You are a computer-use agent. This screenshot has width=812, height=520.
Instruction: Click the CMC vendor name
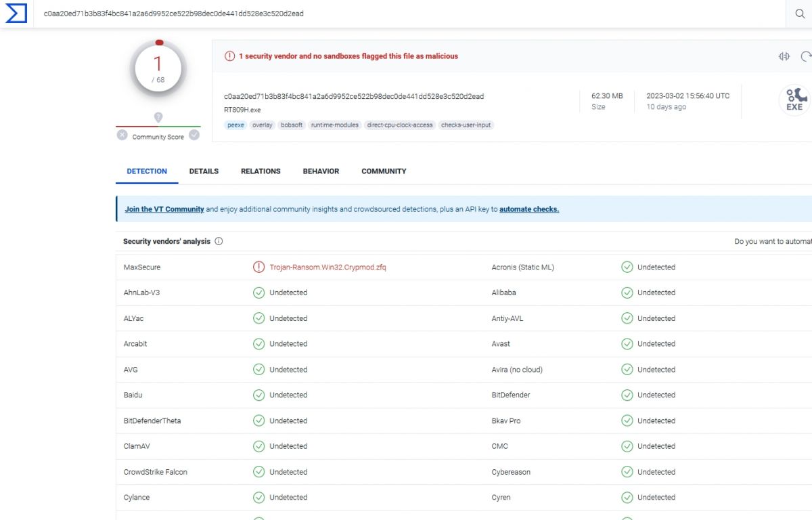coord(500,446)
